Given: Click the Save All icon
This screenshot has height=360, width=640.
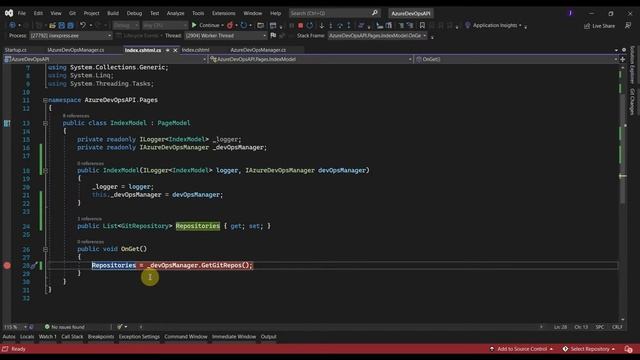Looking at the screenshot, I should coord(71,25).
